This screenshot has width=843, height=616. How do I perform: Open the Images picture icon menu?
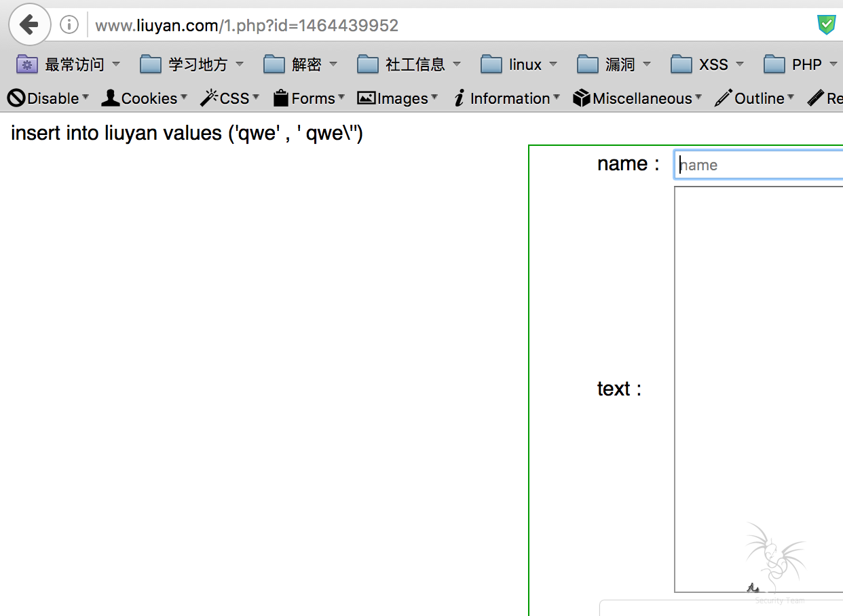pos(397,98)
